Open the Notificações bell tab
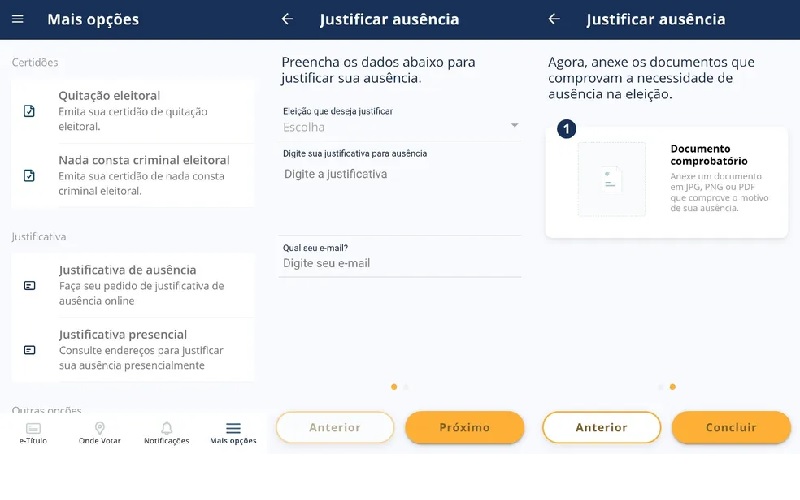The image size is (800, 500). coord(166,433)
